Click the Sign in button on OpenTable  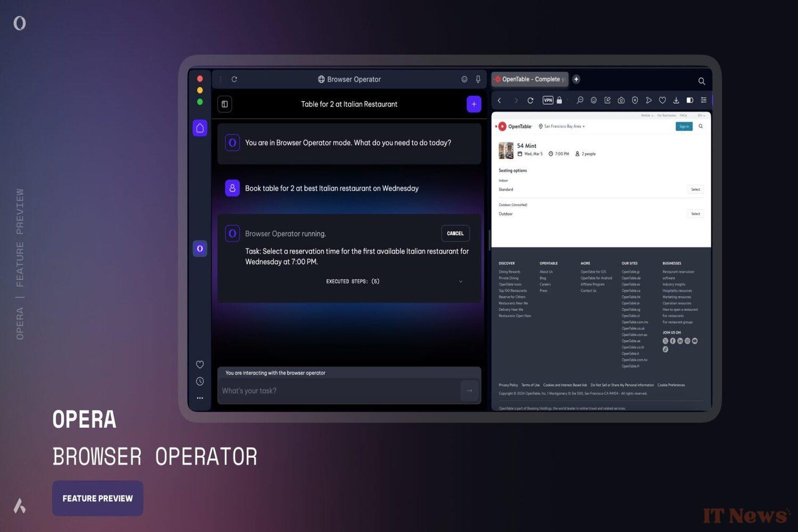[684, 127]
